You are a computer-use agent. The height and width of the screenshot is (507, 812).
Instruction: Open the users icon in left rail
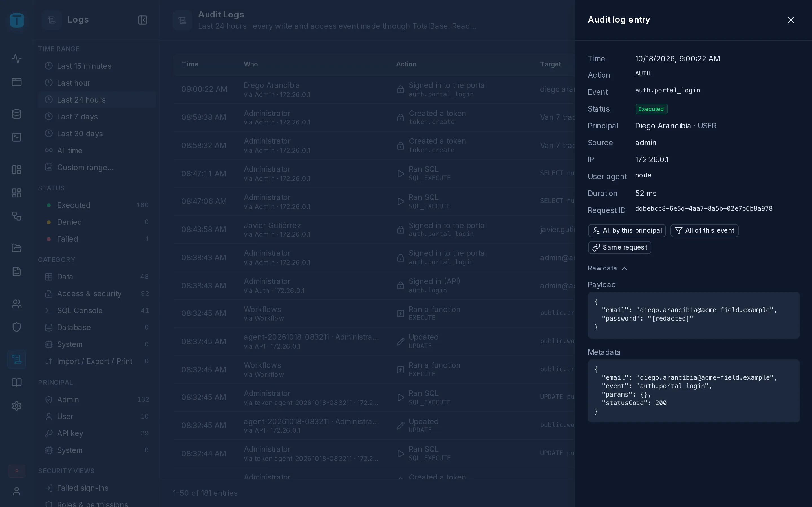17,304
